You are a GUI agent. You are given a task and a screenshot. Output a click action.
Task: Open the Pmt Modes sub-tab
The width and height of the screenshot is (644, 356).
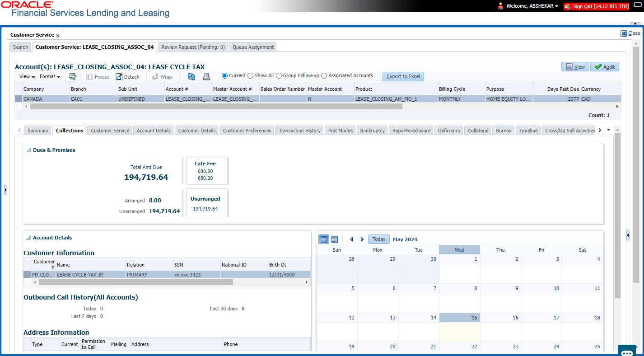tap(341, 131)
